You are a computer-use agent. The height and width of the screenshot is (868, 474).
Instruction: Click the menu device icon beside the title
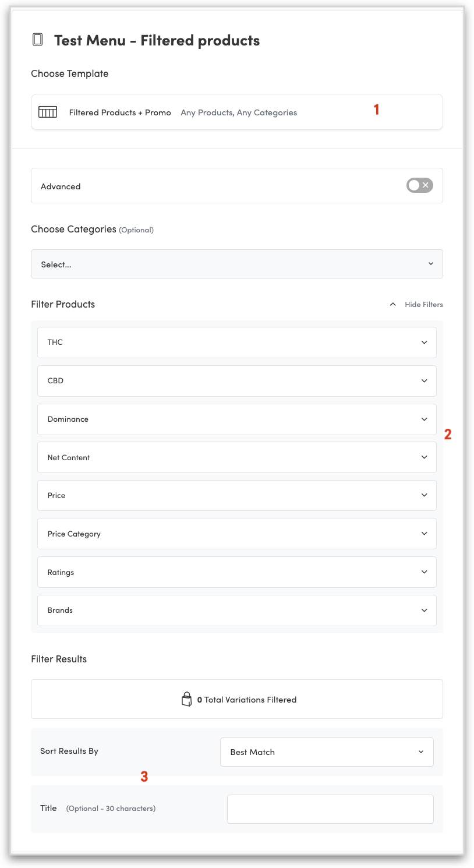point(38,40)
